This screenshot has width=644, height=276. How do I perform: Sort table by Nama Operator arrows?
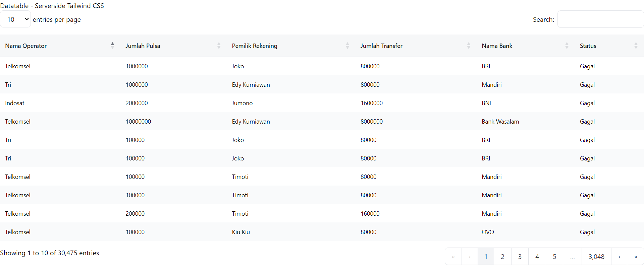point(112,46)
